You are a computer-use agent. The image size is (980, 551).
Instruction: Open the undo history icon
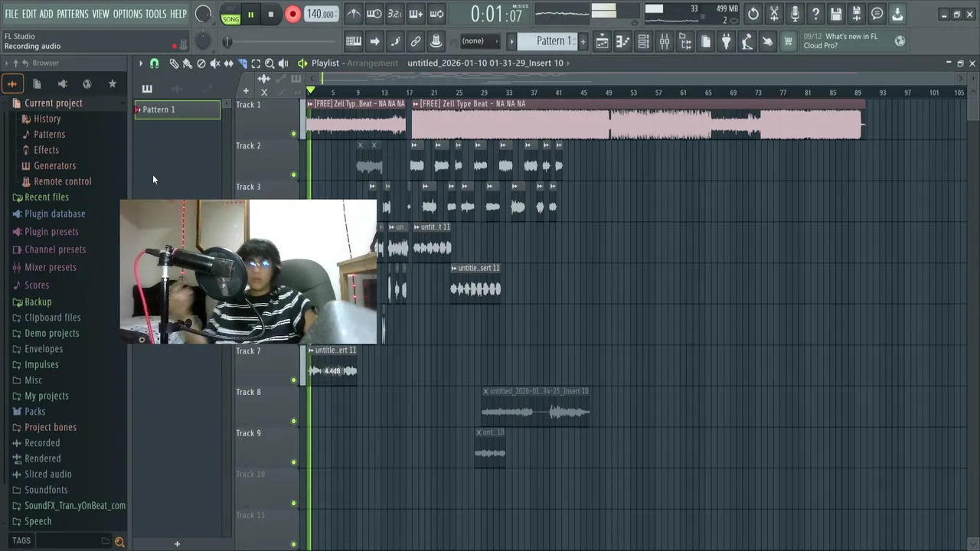(x=753, y=14)
